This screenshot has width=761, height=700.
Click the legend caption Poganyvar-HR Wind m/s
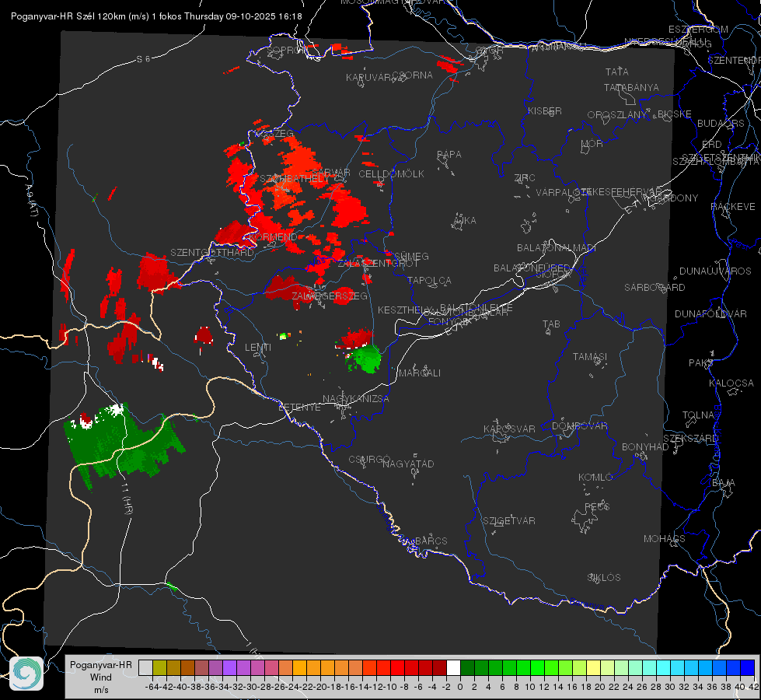click(x=100, y=677)
